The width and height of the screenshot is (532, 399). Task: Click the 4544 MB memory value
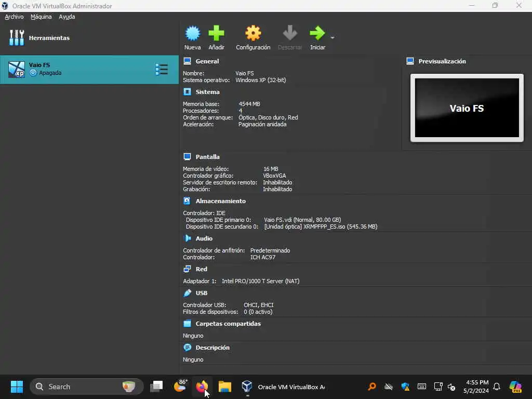249,104
